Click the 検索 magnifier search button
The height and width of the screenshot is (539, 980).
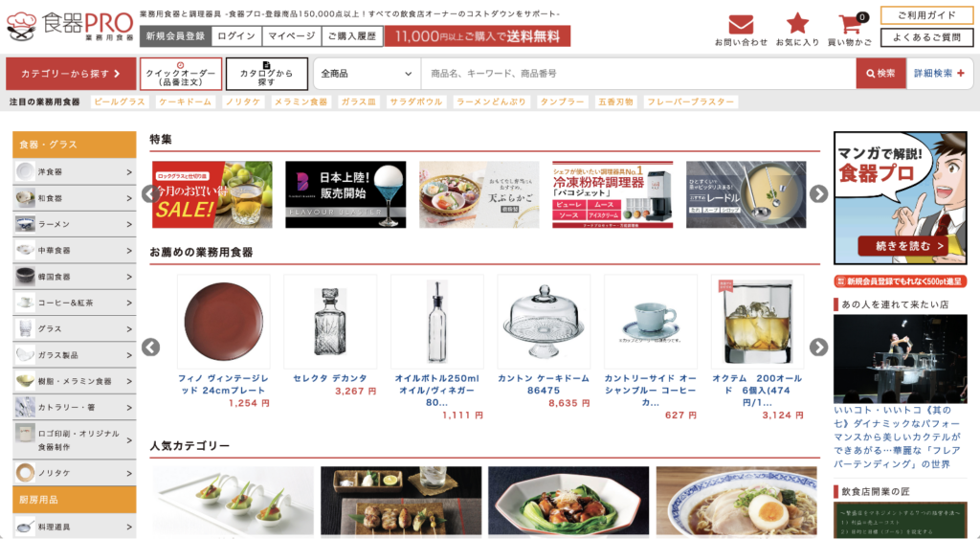click(880, 73)
